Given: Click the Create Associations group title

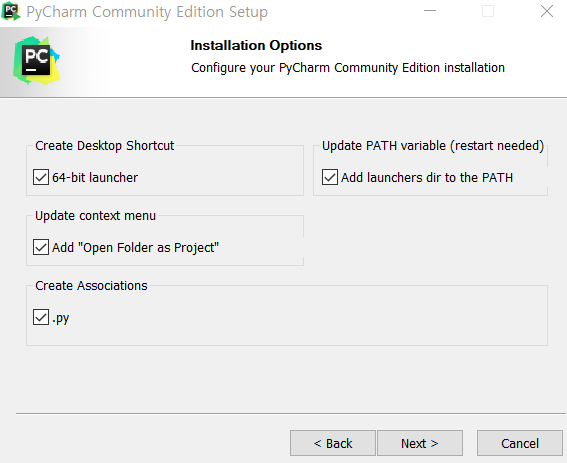Looking at the screenshot, I should coord(91,286).
